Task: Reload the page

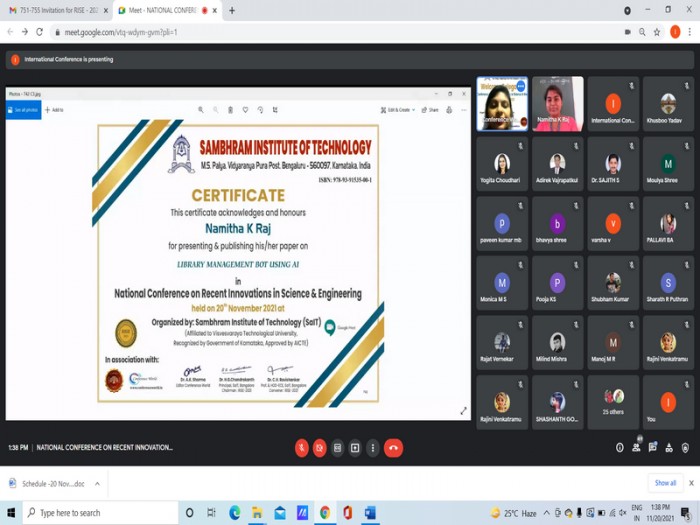Action: click(39, 32)
